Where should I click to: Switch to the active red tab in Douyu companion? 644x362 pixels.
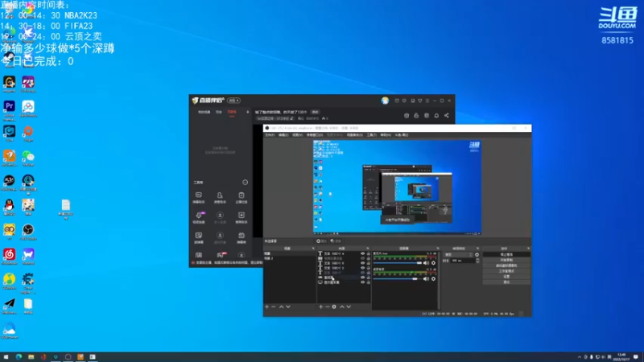tap(232, 112)
